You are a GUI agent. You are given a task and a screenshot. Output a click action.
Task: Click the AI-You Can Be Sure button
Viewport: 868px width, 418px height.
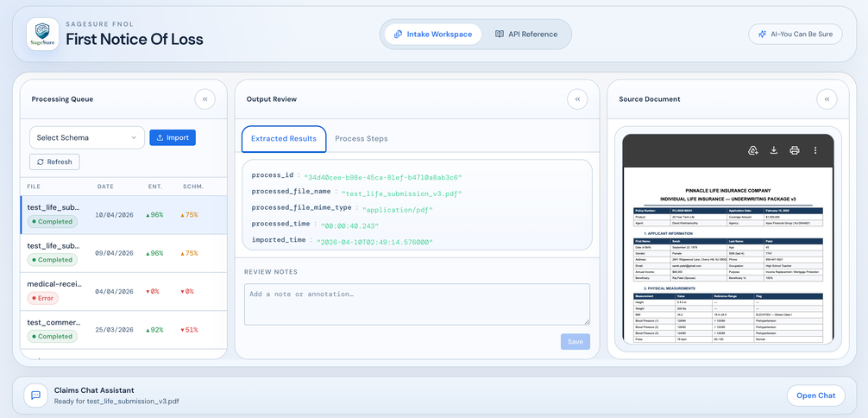point(795,35)
